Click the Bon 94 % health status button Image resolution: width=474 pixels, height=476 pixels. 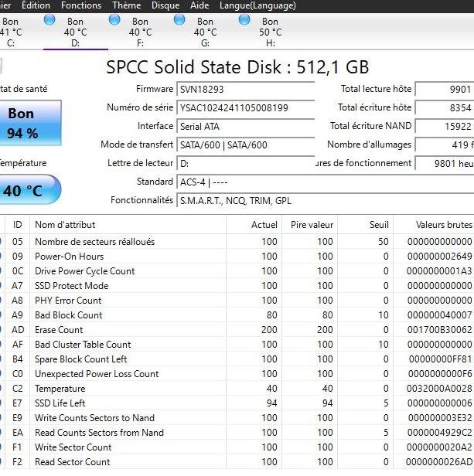pyautogui.click(x=30, y=123)
